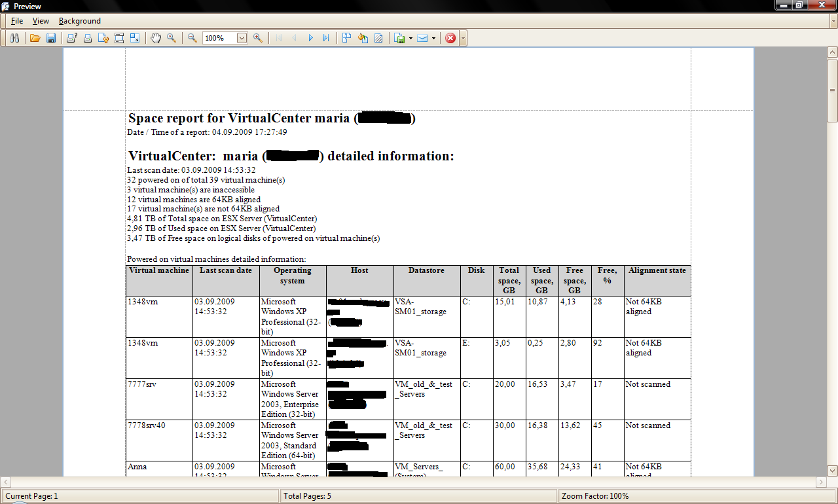
Task: Save the document with the floppy icon
Action: pyautogui.click(x=50, y=39)
